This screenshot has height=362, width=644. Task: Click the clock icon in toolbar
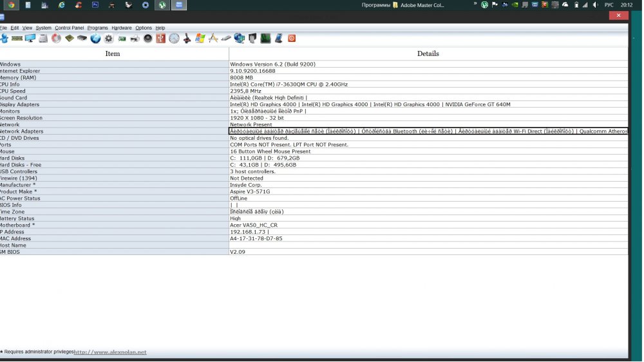174,39
